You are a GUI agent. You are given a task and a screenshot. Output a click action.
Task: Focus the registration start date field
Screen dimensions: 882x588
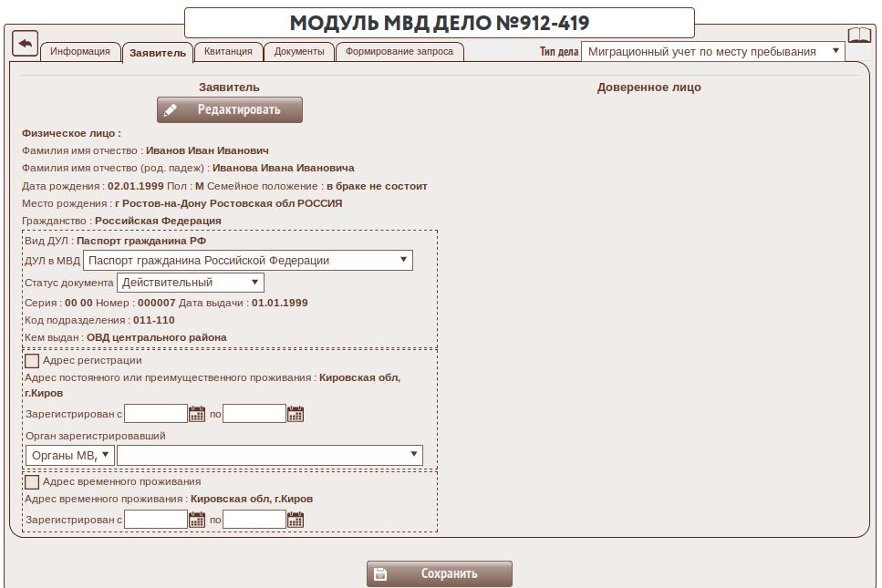point(156,415)
